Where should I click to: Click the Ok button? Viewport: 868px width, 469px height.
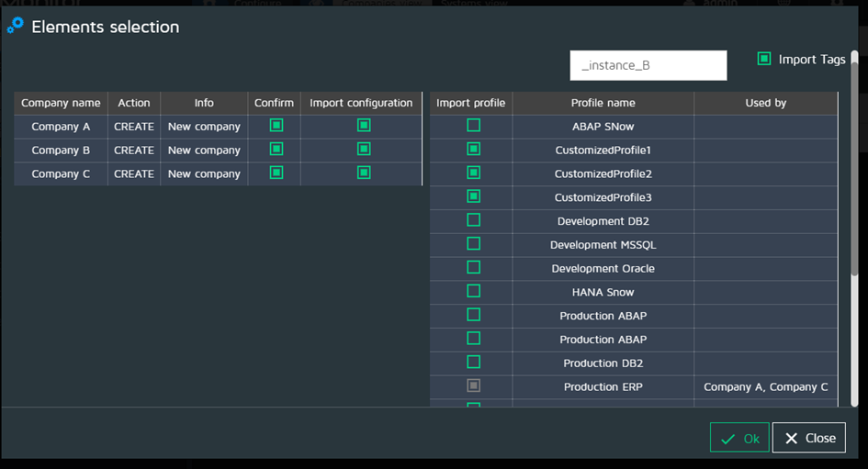(739, 439)
